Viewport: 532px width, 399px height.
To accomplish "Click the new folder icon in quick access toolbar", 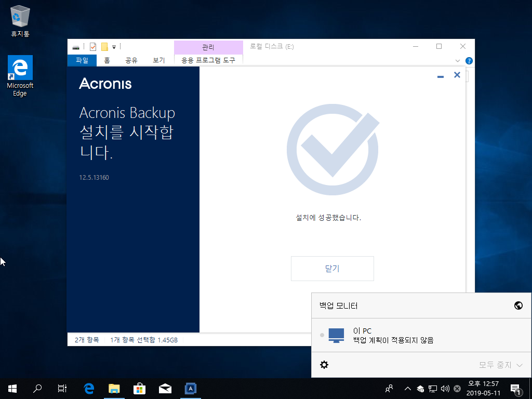I will (104, 47).
